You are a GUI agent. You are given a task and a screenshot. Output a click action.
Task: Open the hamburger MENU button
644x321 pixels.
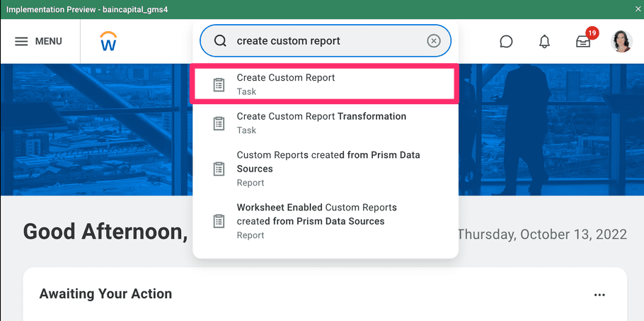pos(39,42)
